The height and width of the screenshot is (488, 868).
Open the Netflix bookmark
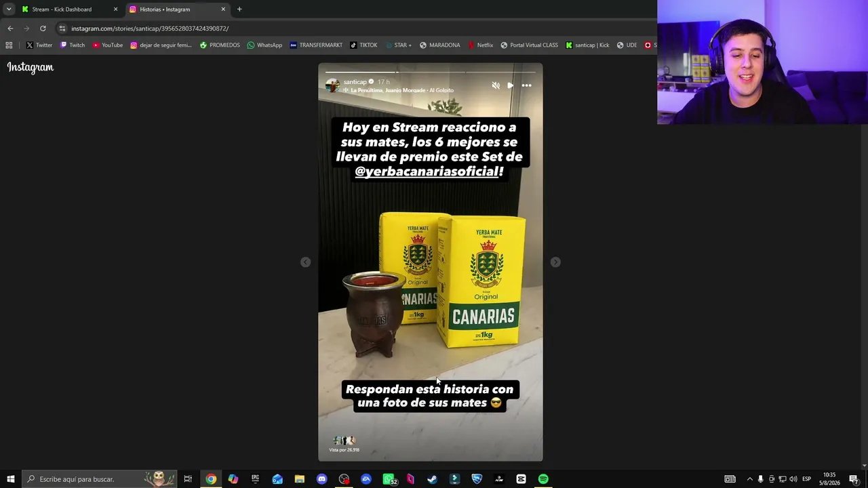pyautogui.click(x=480, y=45)
